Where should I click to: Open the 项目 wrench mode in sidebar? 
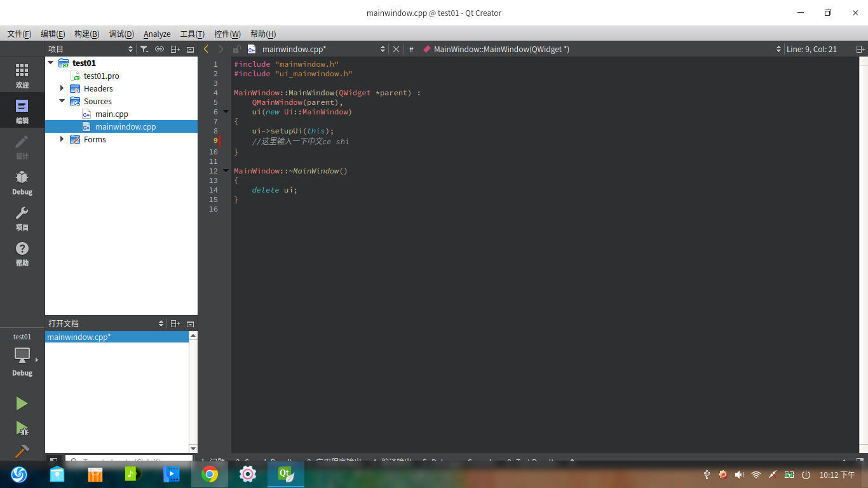pos(22,218)
